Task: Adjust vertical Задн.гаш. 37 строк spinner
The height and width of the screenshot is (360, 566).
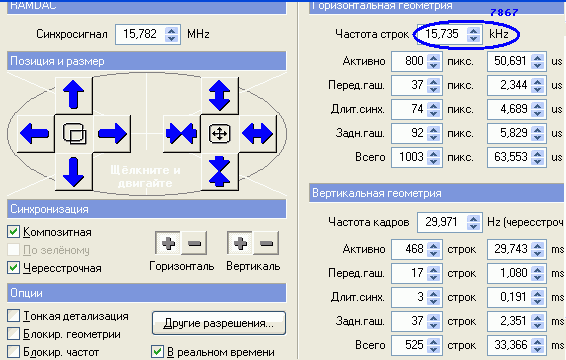Action: tap(434, 321)
